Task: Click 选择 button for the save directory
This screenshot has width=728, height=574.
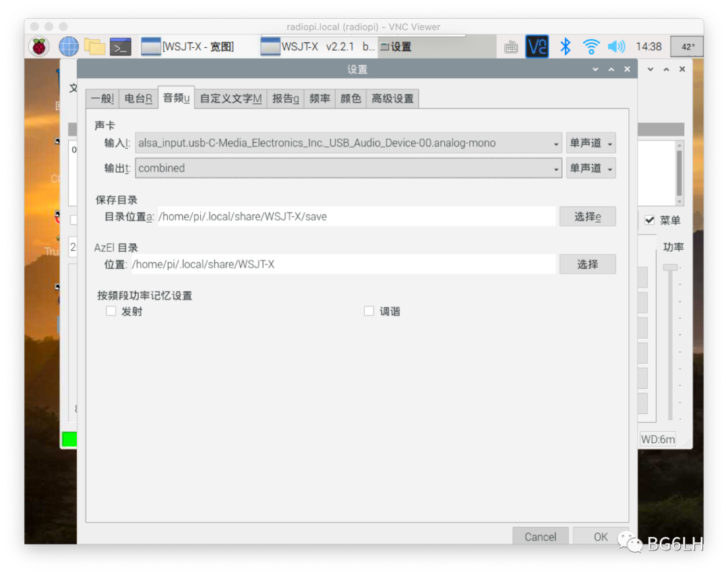Action: [x=587, y=217]
